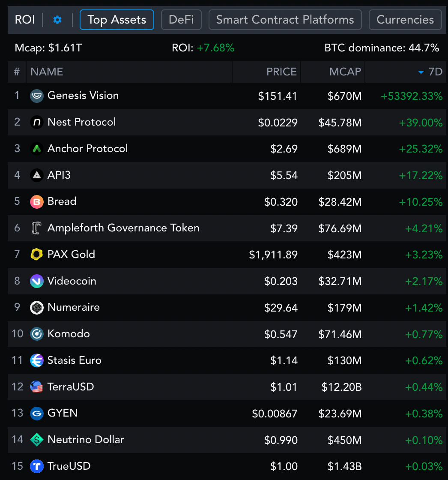The width and height of the screenshot is (448, 480).
Task: Click the Anchor Protocol green logo icon
Action: click(37, 149)
